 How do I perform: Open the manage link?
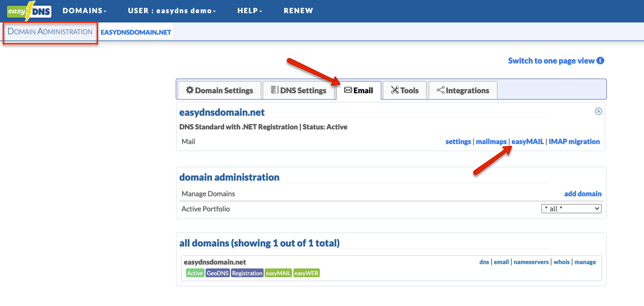[585, 262]
